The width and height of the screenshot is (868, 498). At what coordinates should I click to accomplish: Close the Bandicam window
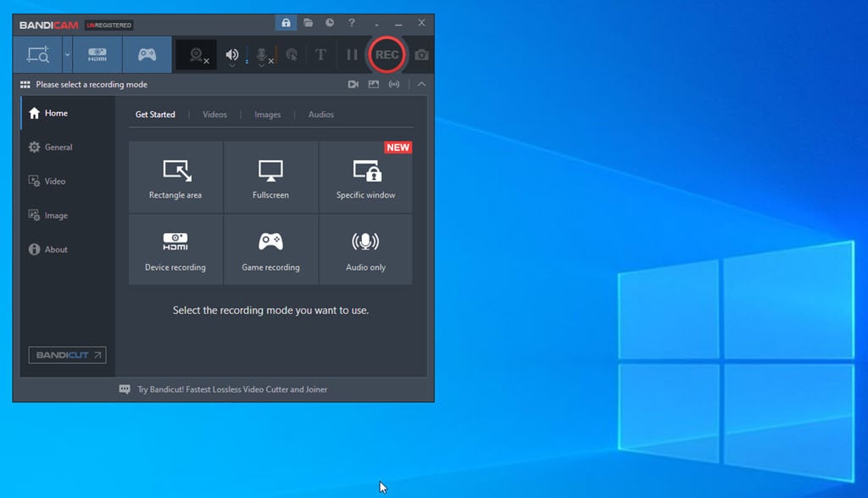tap(422, 23)
